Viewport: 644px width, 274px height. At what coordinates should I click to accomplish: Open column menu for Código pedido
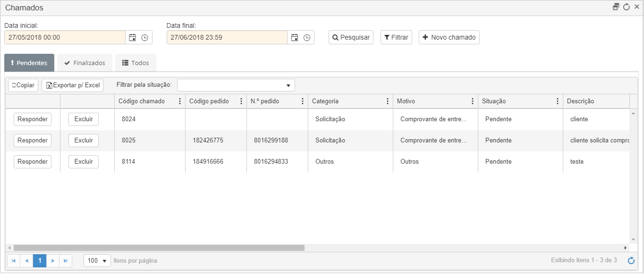(x=241, y=101)
